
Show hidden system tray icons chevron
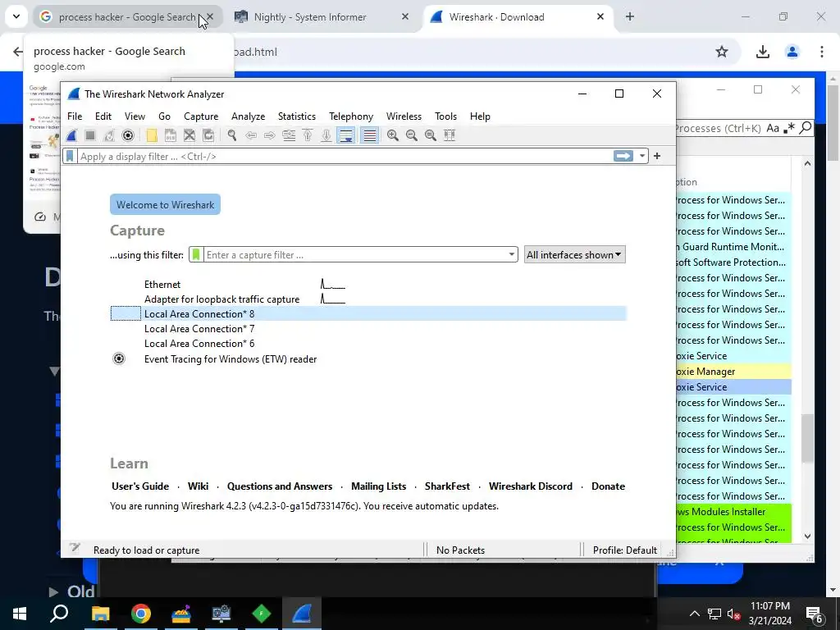694,614
